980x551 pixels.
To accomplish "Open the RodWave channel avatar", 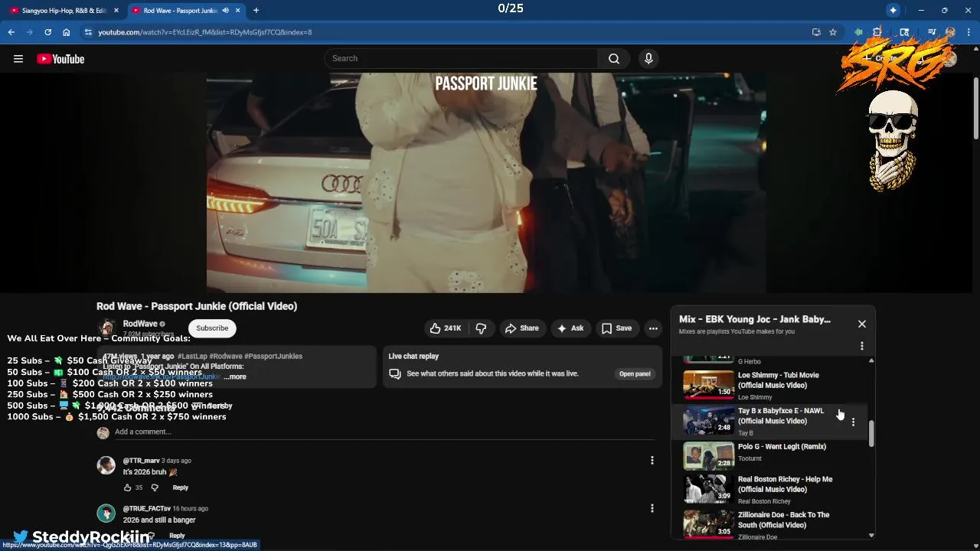I will [106, 328].
